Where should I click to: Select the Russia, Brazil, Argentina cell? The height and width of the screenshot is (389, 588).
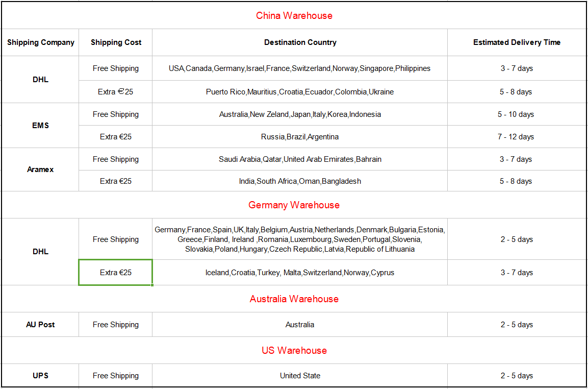300,137
